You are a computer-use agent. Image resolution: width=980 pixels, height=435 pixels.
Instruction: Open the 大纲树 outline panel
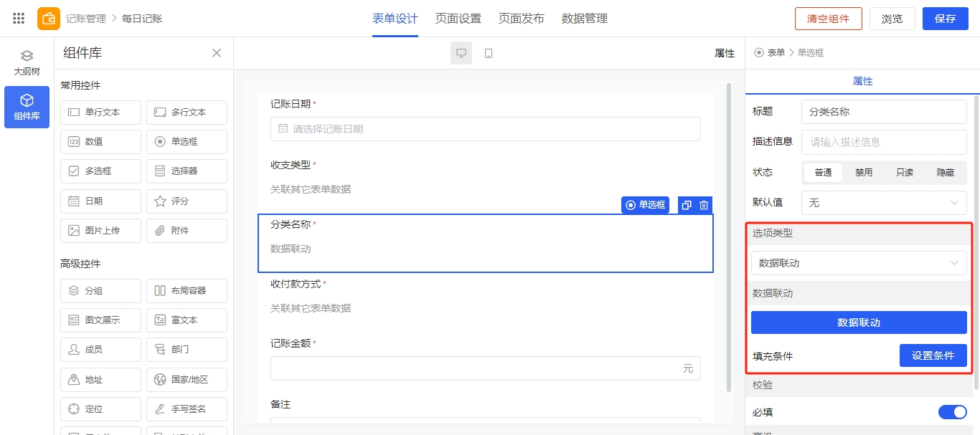27,63
